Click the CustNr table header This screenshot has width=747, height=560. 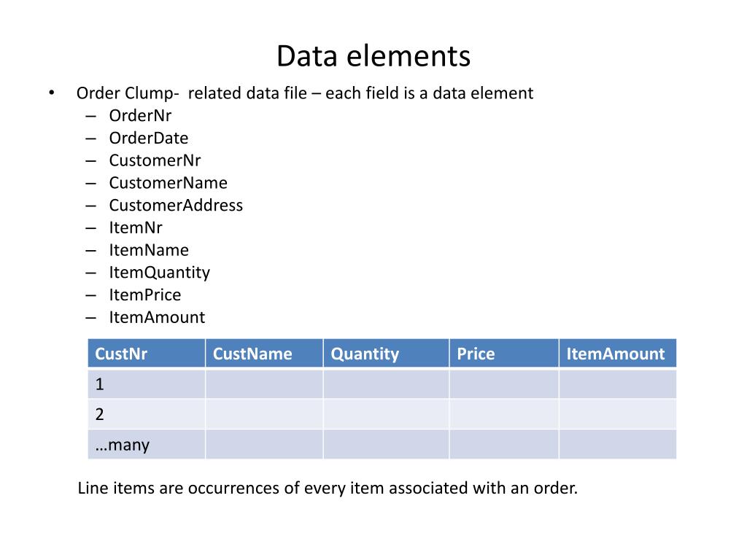pyautogui.click(x=147, y=354)
